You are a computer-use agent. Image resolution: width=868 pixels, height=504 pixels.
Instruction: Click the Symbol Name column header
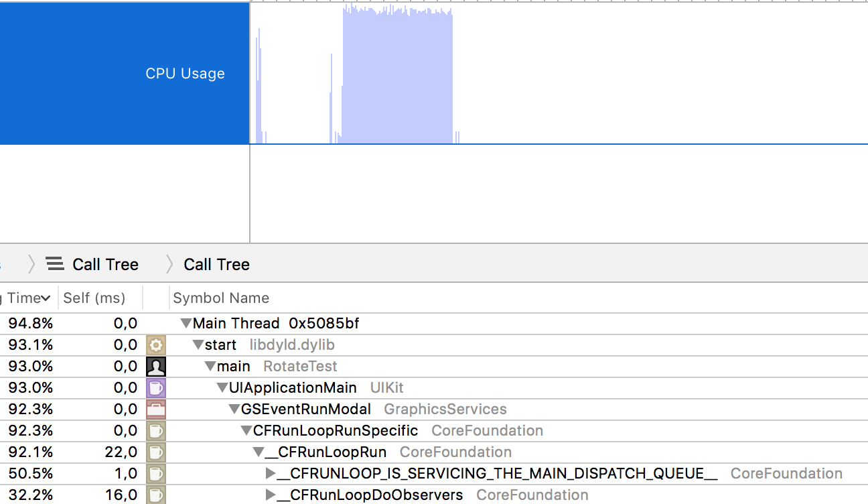tap(221, 298)
